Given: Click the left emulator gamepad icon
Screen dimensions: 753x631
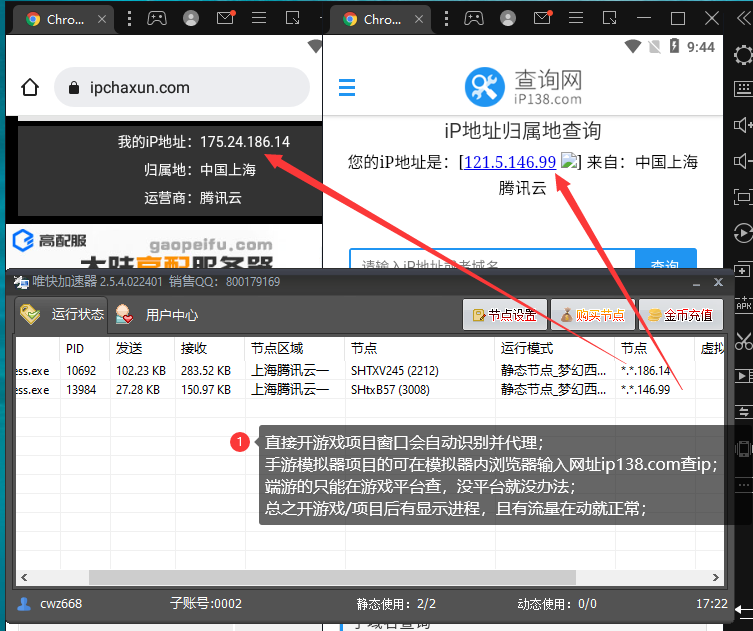Looking at the screenshot, I should click(x=157, y=19).
